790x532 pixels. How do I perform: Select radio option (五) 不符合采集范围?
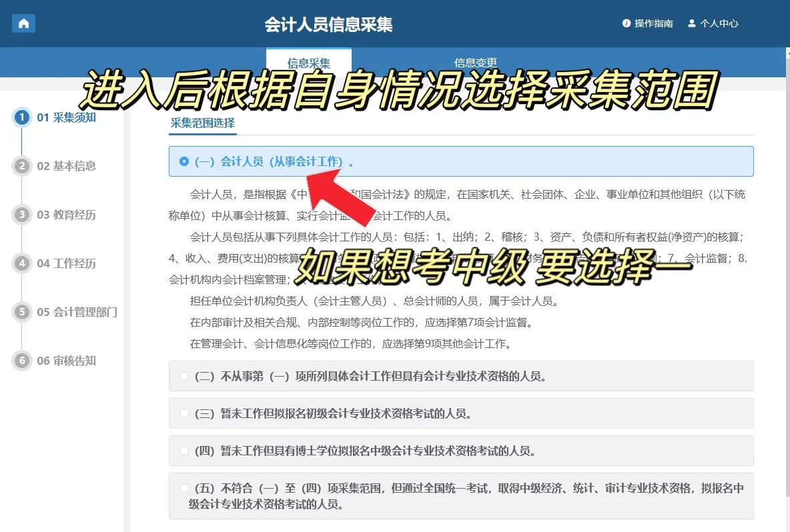(184, 488)
